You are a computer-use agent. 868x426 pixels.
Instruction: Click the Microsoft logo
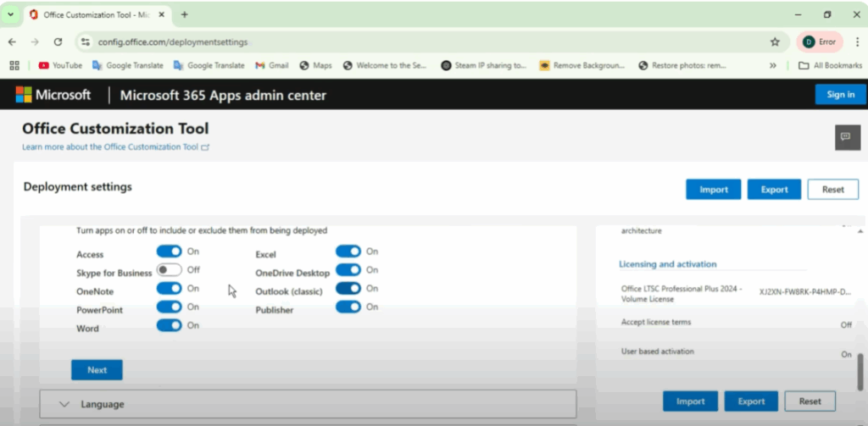click(53, 95)
